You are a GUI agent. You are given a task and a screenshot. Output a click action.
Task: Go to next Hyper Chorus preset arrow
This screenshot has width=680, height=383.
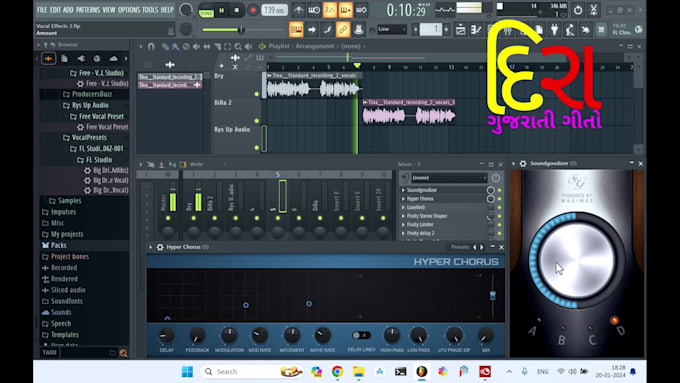click(x=482, y=247)
